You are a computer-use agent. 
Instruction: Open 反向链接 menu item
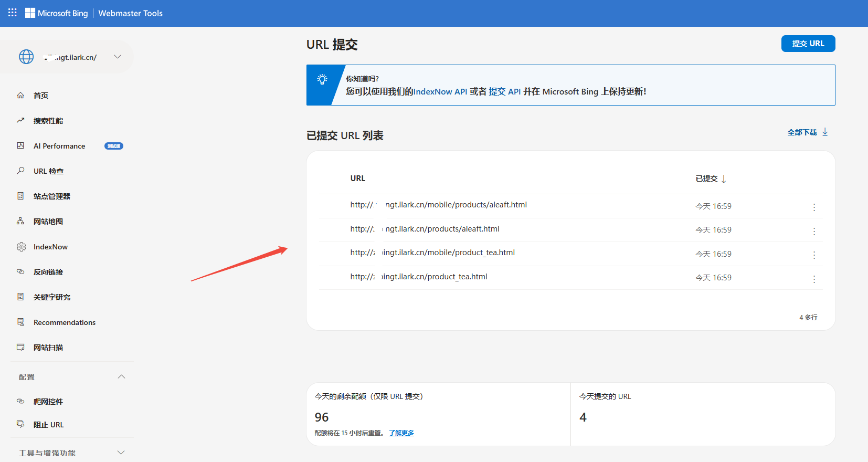point(48,272)
